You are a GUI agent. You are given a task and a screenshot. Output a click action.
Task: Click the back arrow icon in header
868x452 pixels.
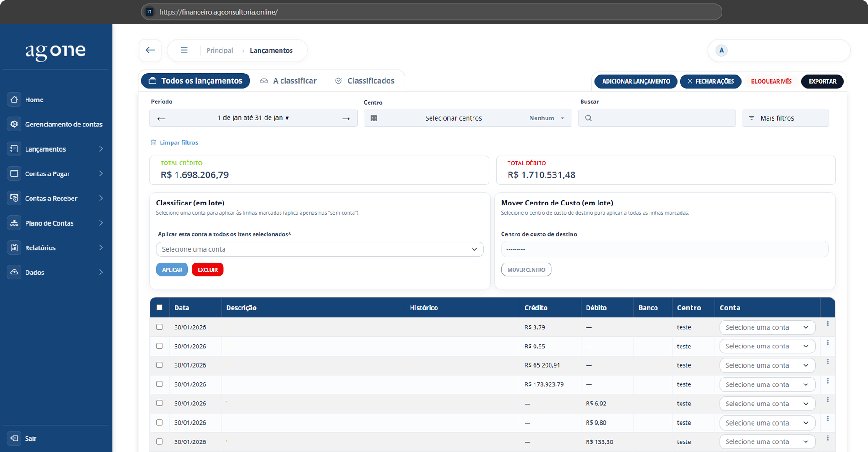point(150,50)
